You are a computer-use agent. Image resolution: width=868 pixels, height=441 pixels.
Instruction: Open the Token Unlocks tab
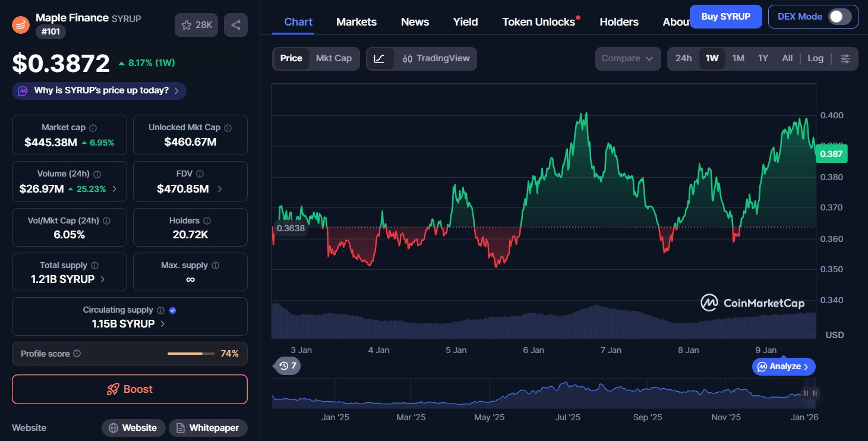[x=538, y=22]
